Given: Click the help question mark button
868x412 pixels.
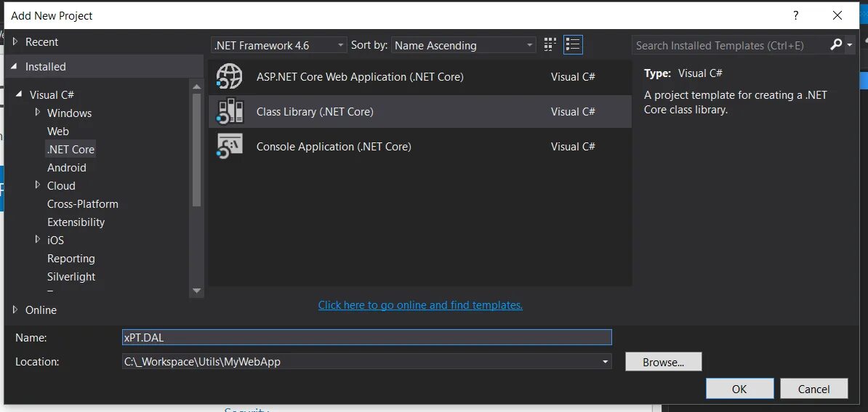Looking at the screenshot, I should pos(796,15).
